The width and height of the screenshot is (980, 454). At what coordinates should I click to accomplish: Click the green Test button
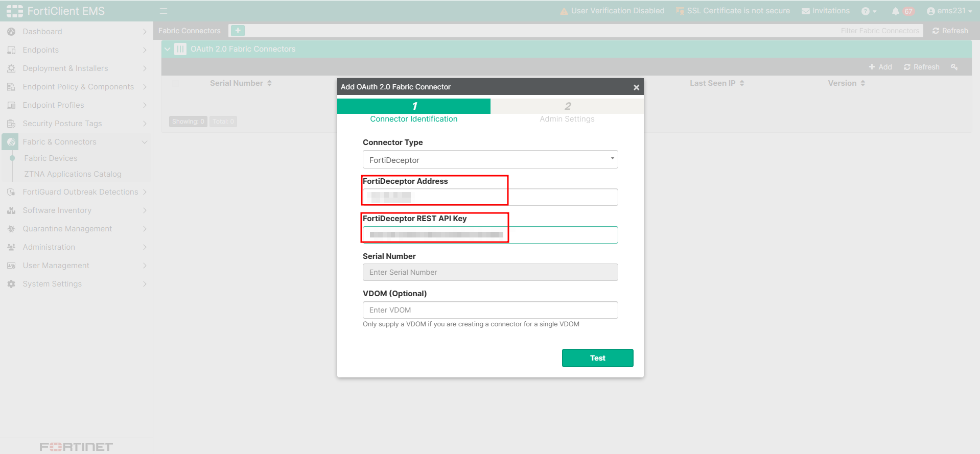coord(597,358)
